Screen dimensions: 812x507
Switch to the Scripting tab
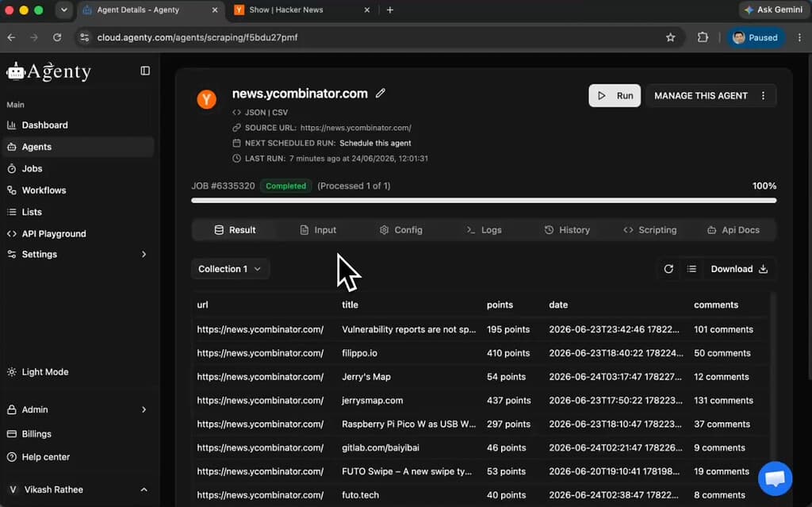tap(650, 229)
